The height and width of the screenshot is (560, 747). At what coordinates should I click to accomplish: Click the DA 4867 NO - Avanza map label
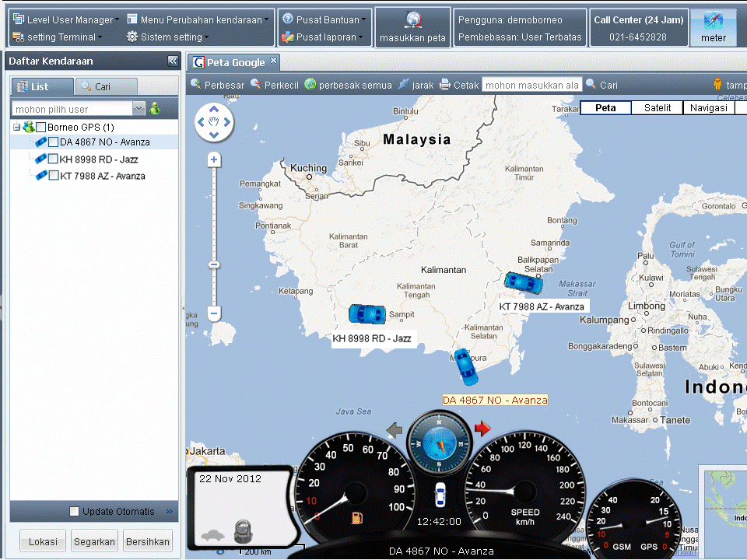tap(495, 400)
